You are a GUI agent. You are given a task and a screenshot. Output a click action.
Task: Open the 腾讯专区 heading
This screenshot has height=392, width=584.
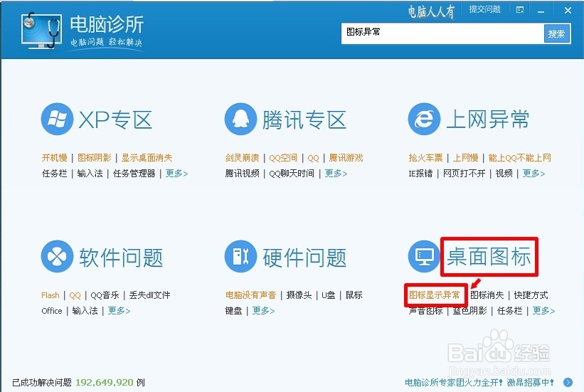(x=304, y=120)
